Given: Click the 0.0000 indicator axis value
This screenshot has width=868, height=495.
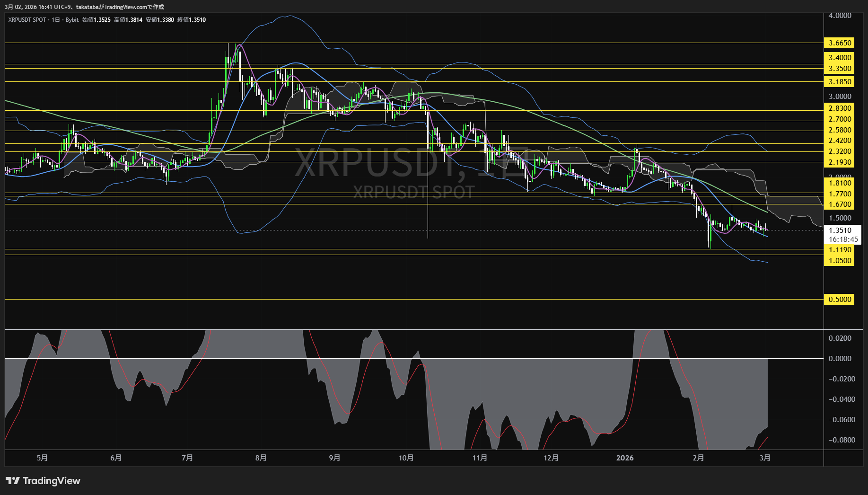Looking at the screenshot, I should point(840,359).
